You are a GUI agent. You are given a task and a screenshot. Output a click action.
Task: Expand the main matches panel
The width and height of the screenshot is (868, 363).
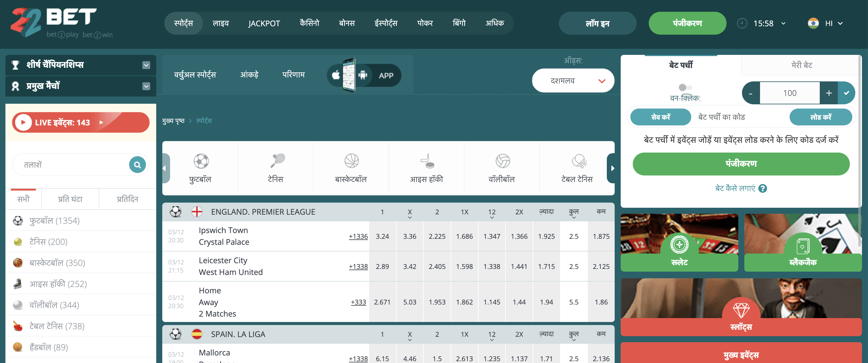pyautogui.click(x=146, y=86)
